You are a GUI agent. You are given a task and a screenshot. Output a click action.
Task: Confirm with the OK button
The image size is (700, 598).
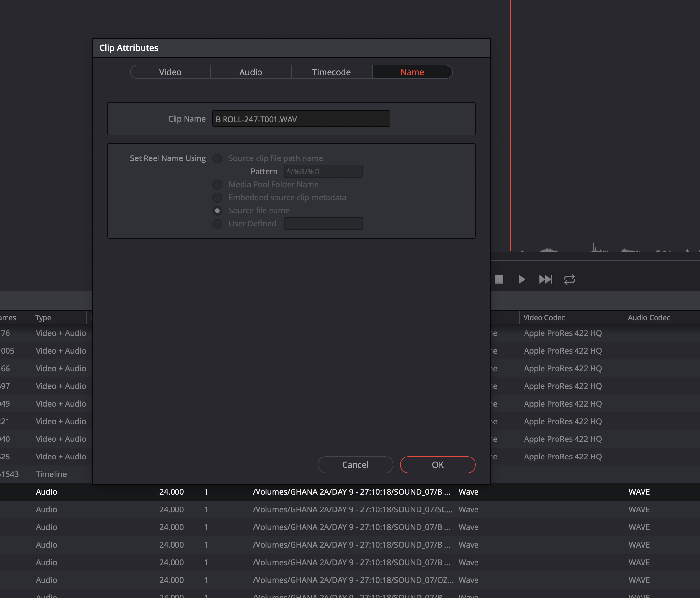coord(438,465)
